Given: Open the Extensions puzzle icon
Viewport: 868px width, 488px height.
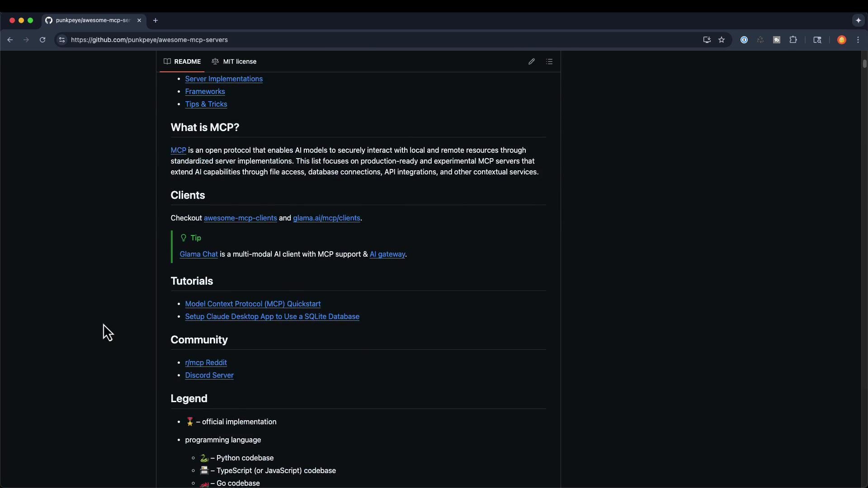Looking at the screenshot, I should [x=793, y=40].
